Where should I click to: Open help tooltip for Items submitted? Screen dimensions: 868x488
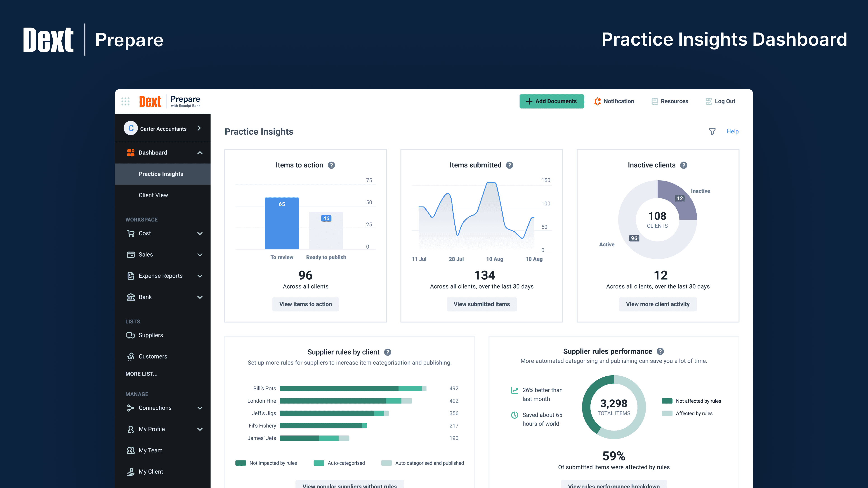tap(510, 165)
